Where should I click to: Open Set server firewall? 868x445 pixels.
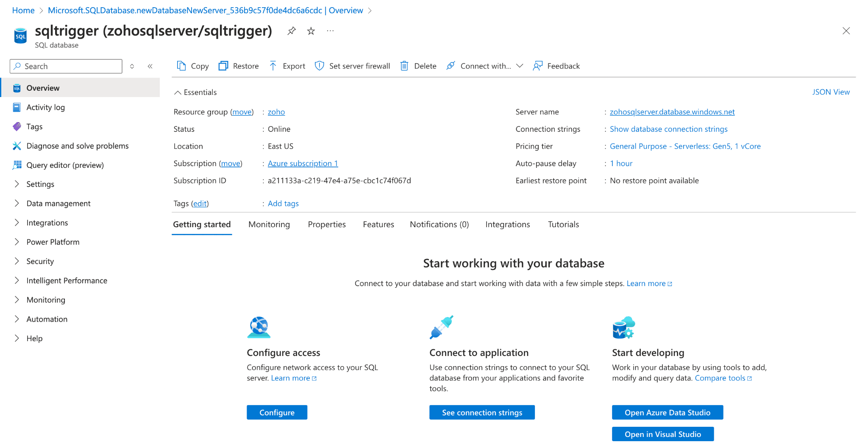coord(352,66)
